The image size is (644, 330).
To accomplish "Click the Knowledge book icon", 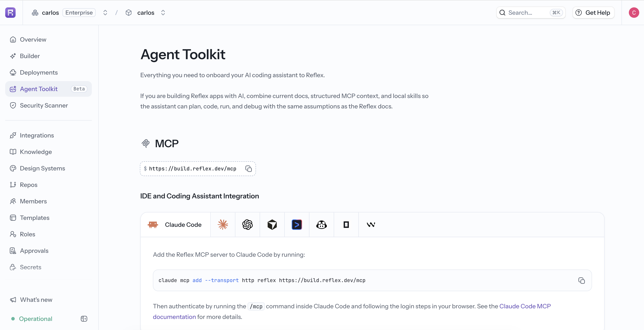I will (x=13, y=152).
